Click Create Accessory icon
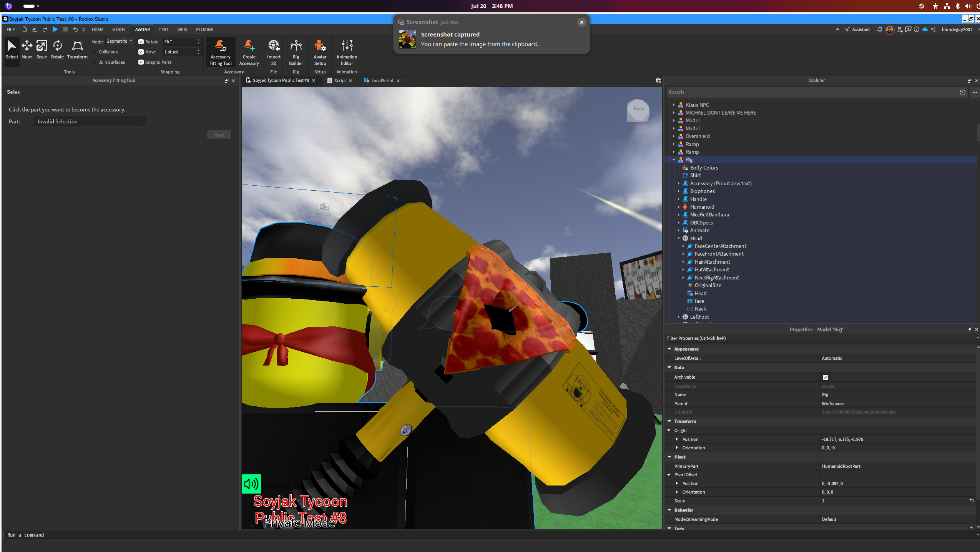The height and width of the screenshot is (552, 980). point(249,53)
